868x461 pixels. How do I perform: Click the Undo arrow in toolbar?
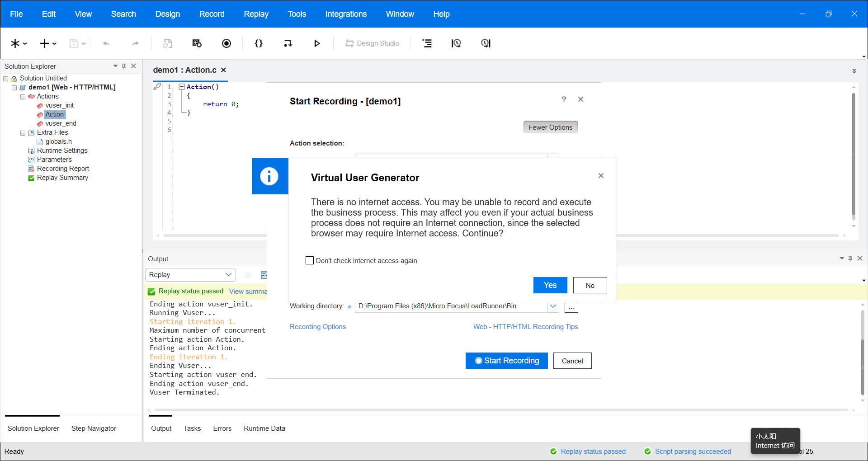(106, 43)
